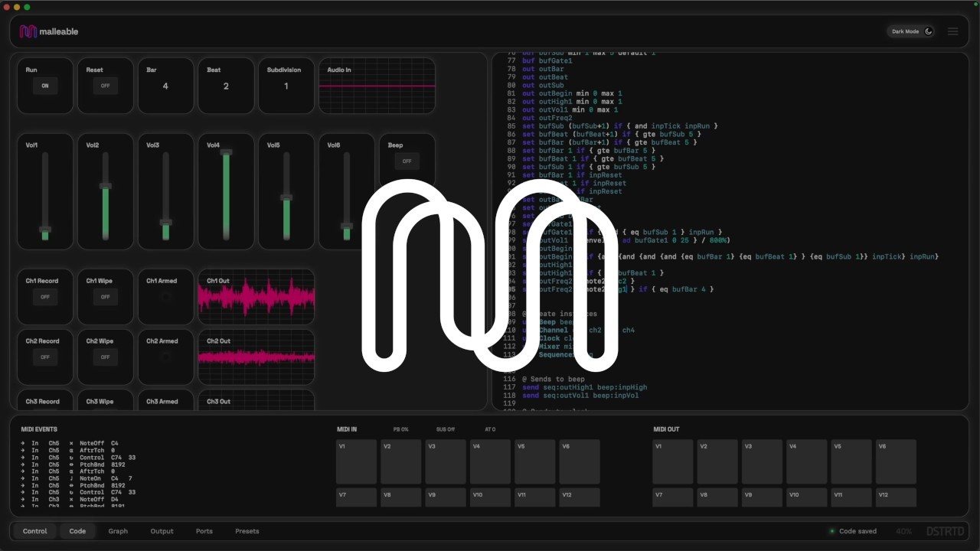Click MIDI IN pad V6
This screenshot has width=980, height=551.
[580, 461]
